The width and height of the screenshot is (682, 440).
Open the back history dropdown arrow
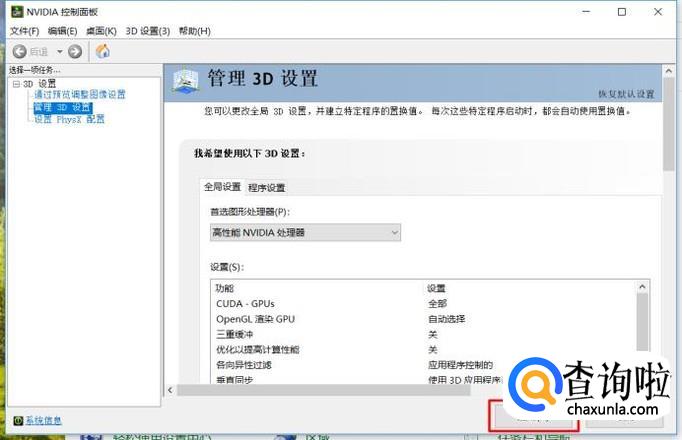(59, 51)
